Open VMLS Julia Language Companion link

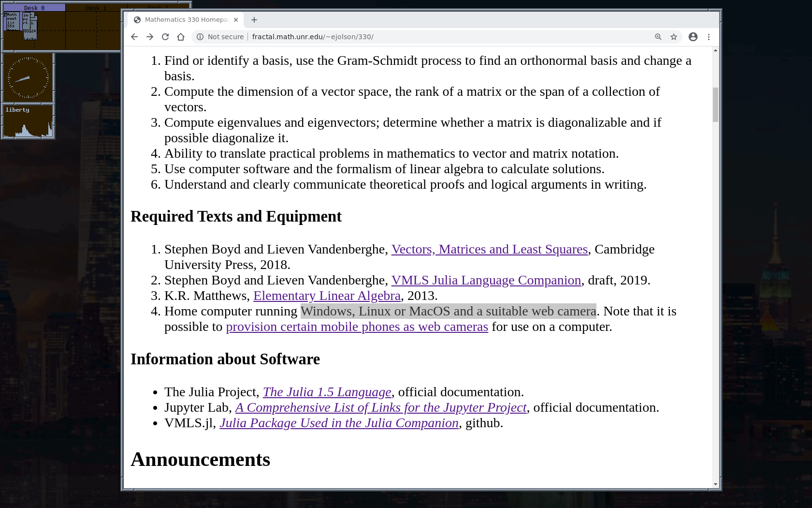[486, 280]
